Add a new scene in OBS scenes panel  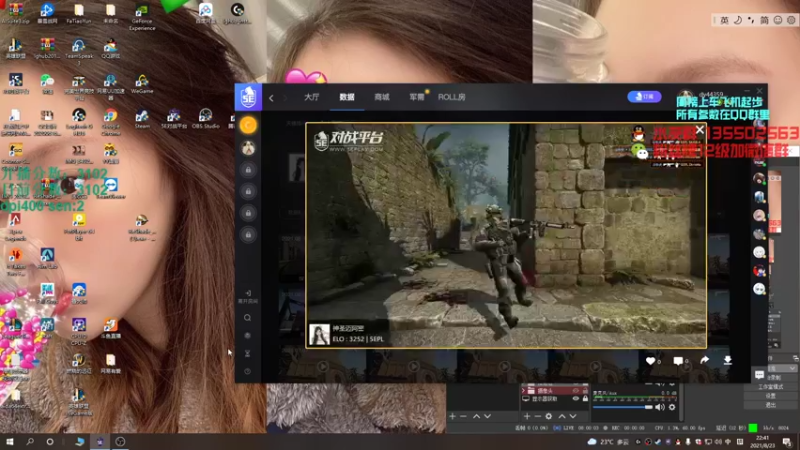point(452,416)
